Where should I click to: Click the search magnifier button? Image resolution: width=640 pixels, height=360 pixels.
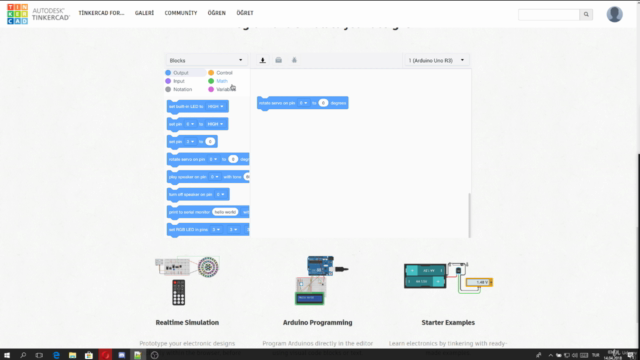coord(586,14)
